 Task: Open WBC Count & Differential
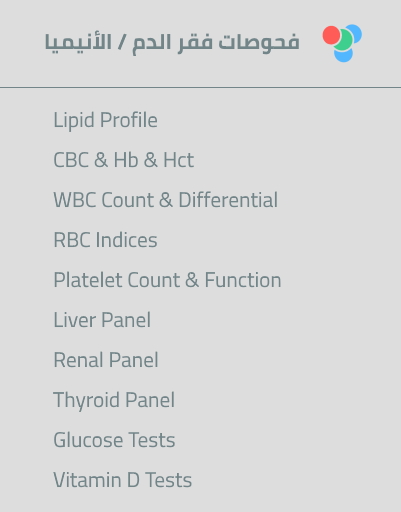(x=166, y=200)
